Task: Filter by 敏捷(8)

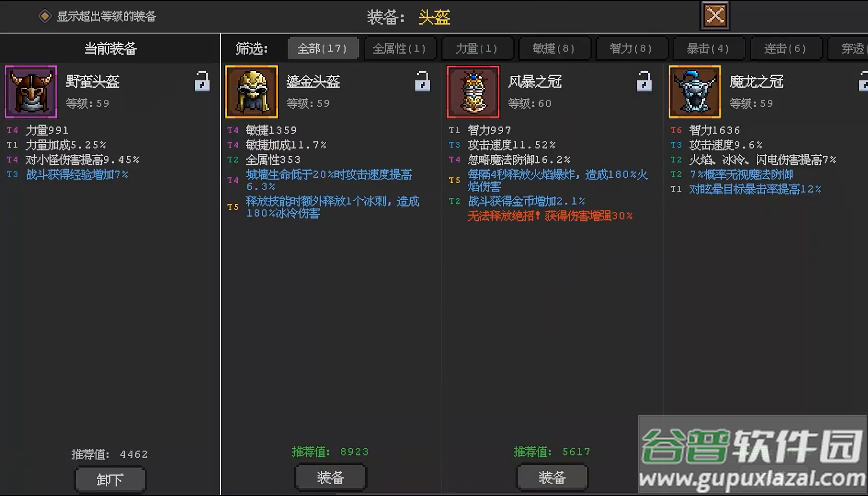Action: point(554,49)
